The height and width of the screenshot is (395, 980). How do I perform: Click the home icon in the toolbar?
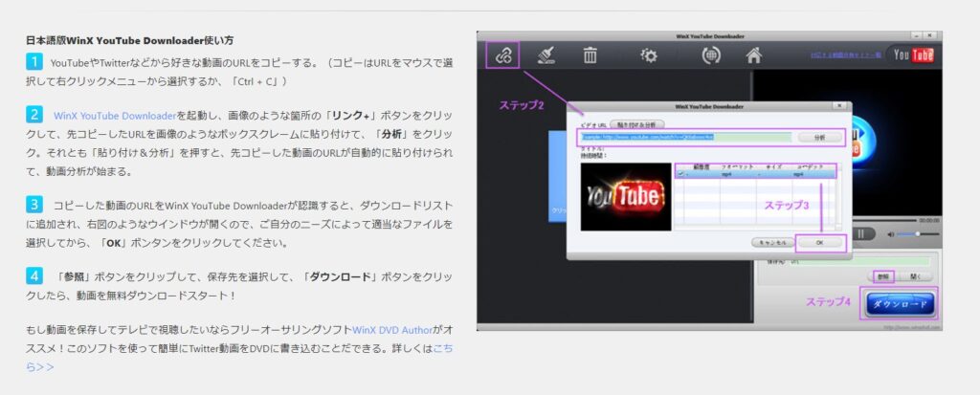(754, 55)
